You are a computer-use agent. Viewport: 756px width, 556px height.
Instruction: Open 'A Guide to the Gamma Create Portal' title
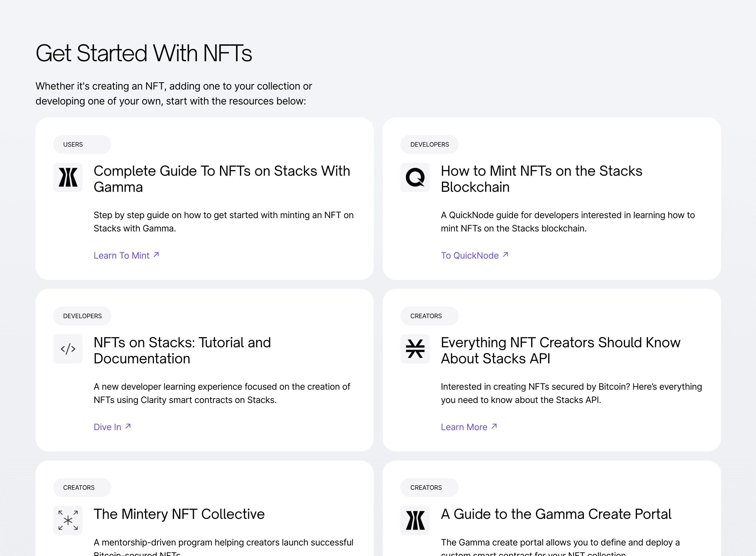(x=556, y=514)
